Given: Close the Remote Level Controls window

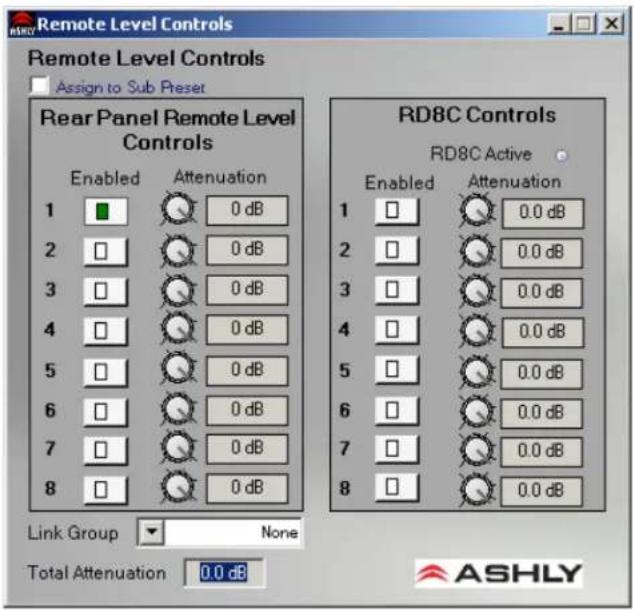Looking at the screenshot, I should pyautogui.click(x=612, y=24).
